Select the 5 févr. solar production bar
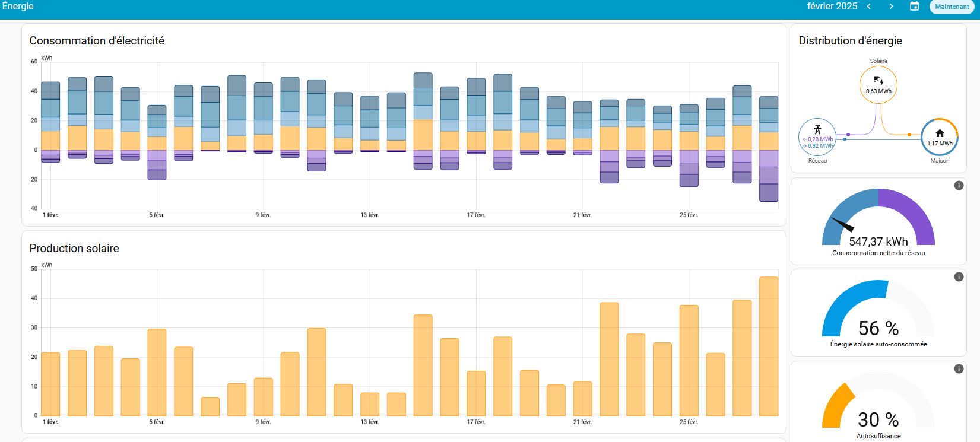Screen dimensions: 980x442 157,372
